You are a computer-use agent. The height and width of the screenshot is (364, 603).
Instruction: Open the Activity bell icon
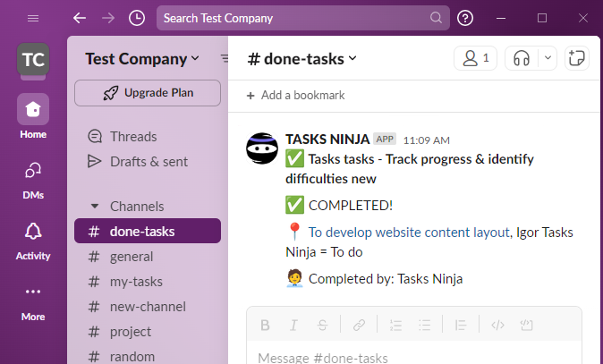pyautogui.click(x=33, y=240)
